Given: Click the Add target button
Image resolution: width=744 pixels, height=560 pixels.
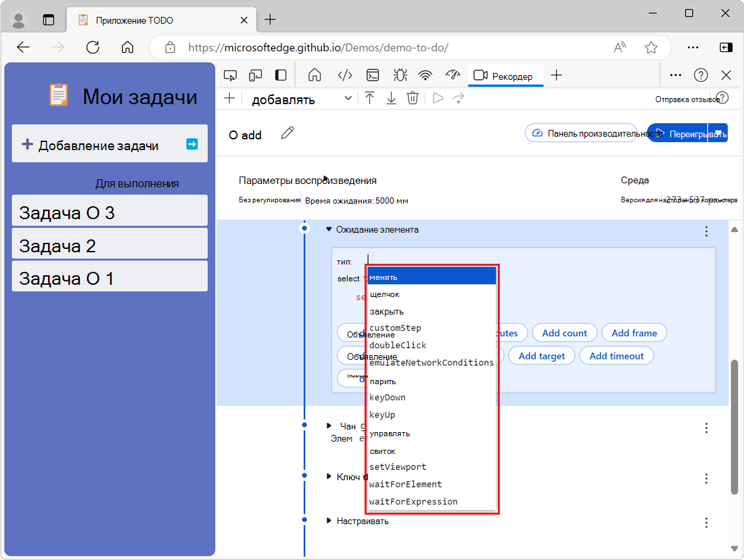Looking at the screenshot, I should [542, 356].
